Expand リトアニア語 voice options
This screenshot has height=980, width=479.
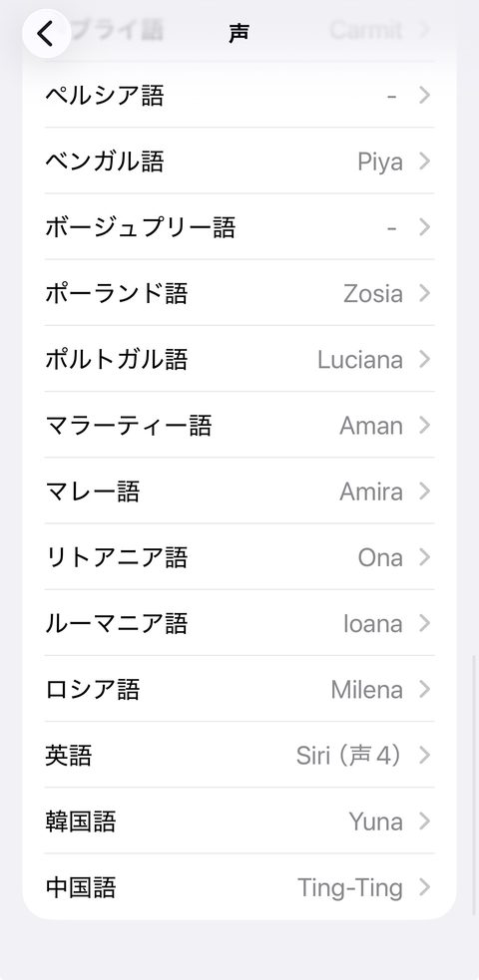point(239,557)
